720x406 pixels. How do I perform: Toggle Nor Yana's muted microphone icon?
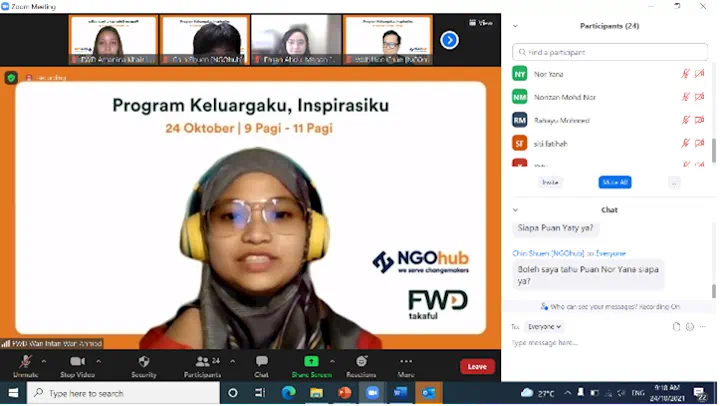point(685,73)
